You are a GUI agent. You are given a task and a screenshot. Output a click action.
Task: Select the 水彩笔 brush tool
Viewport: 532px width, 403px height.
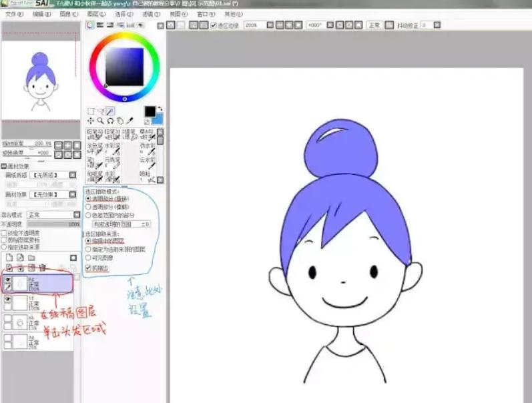pos(113,148)
